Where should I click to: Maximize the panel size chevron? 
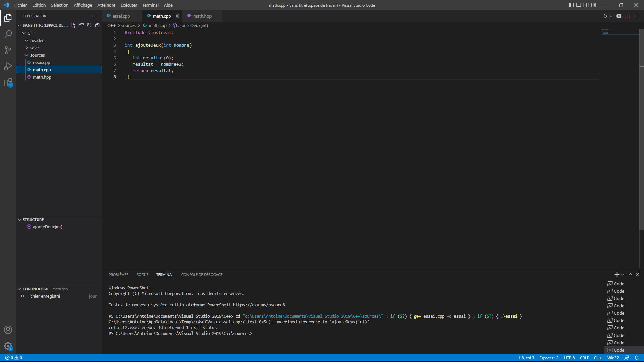630,274
